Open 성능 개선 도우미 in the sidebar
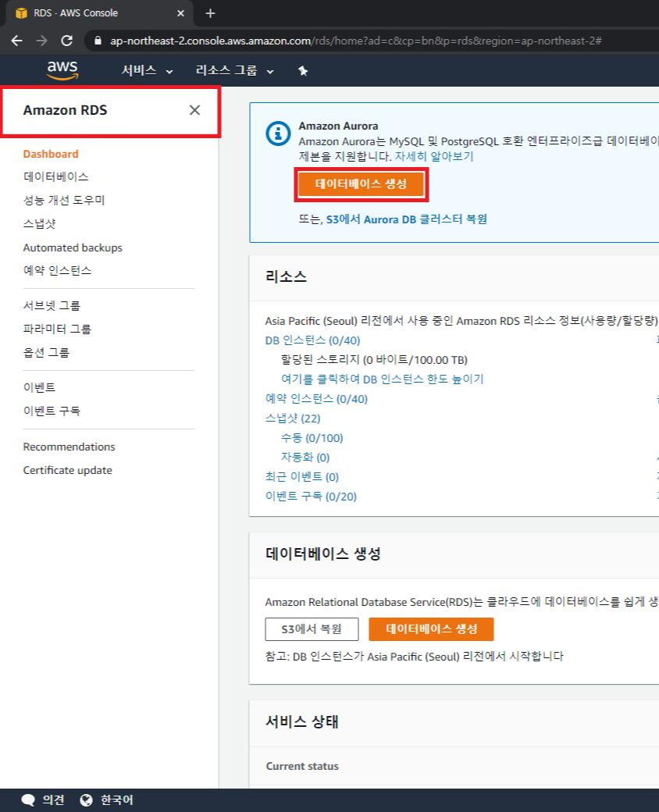The height and width of the screenshot is (812, 659). [64, 200]
